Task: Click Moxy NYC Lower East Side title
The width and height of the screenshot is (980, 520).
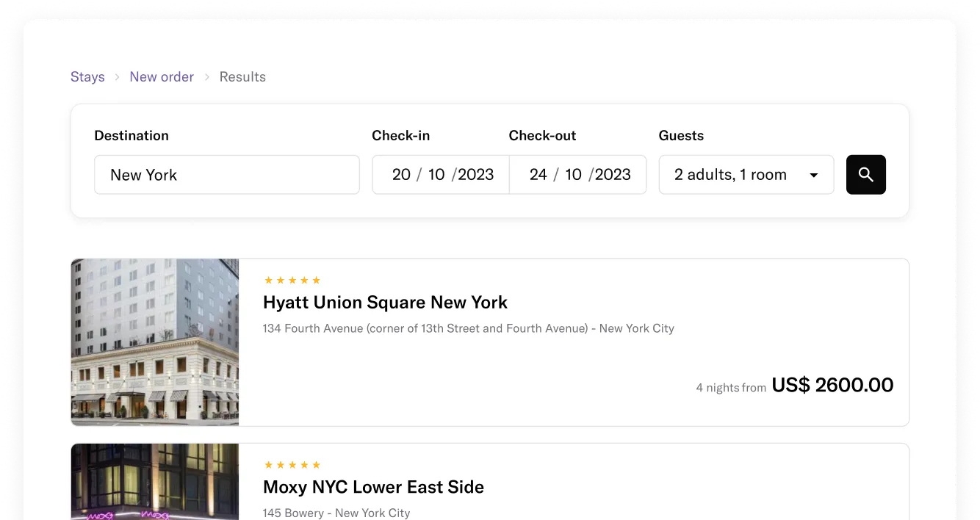Action: (x=373, y=487)
